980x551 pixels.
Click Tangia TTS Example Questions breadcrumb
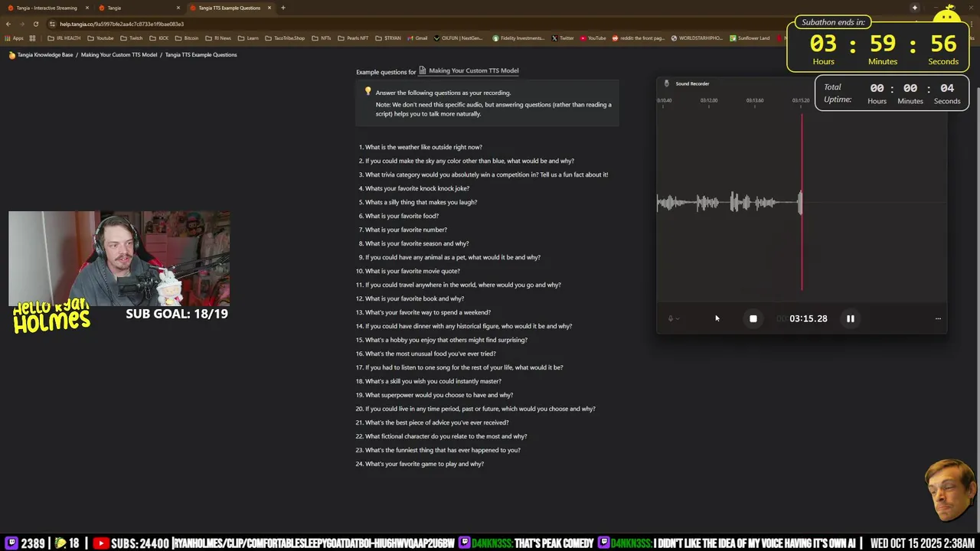click(201, 55)
